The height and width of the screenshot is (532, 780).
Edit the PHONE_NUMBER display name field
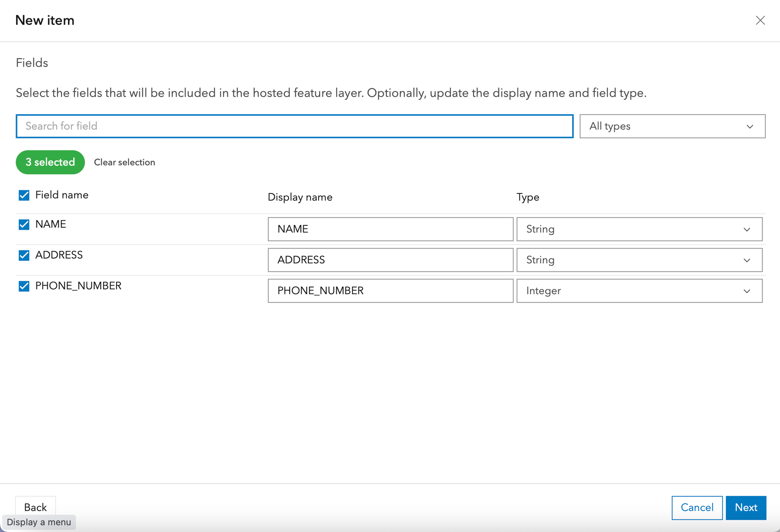[x=390, y=291]
